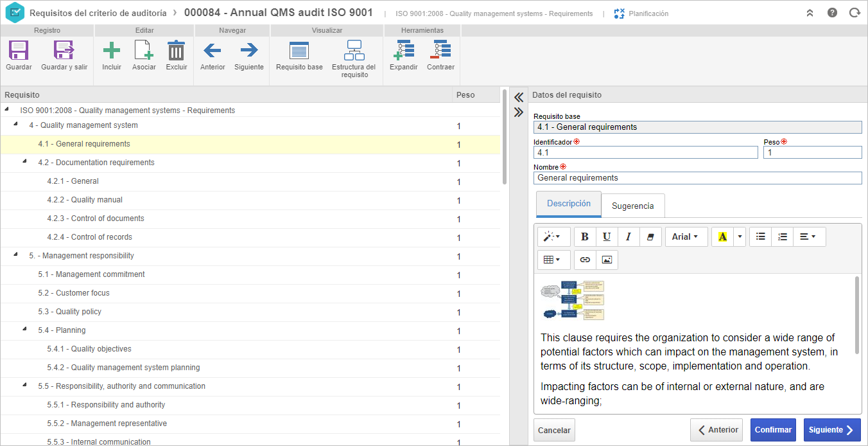Viewport: 868px width, 446px height.
Task: Open the paragraph alignment dropdown
Action: pyautogui.click(x=810, y=236)
